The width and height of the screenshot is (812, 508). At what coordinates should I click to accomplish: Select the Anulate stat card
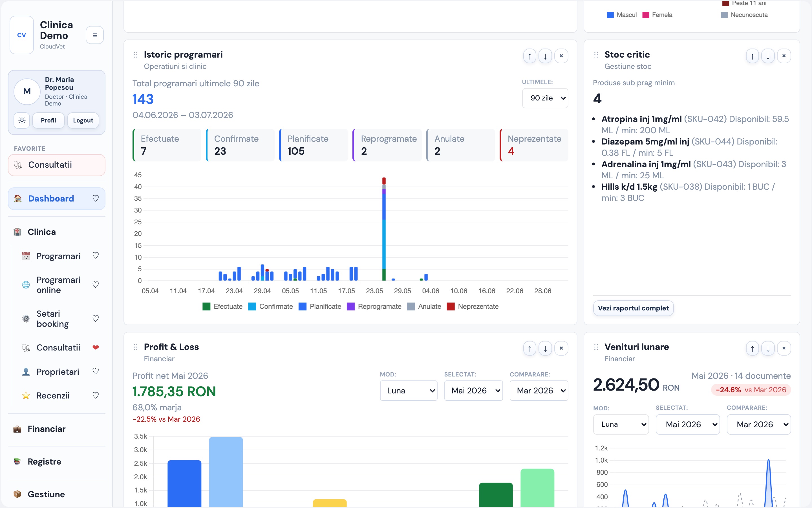tap(460, 145)
